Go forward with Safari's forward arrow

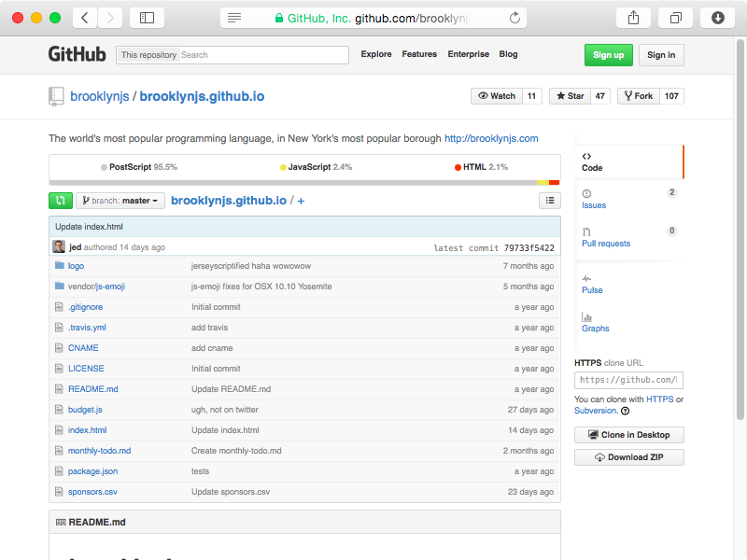110,18
